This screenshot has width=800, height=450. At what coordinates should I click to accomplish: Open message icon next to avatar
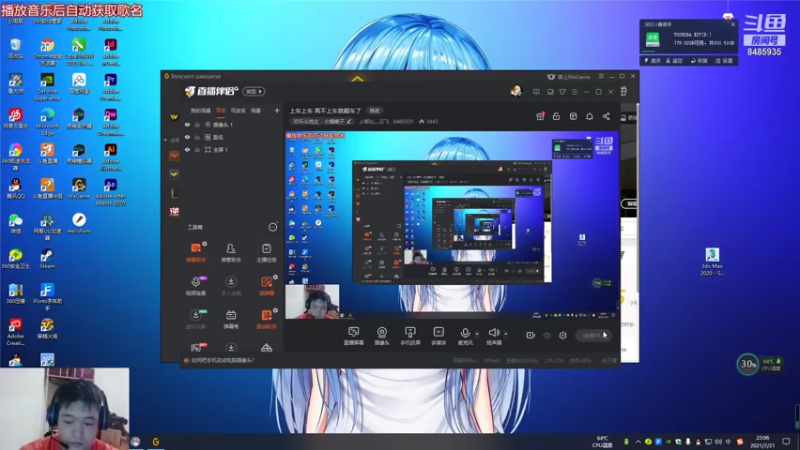click(536, 92)
